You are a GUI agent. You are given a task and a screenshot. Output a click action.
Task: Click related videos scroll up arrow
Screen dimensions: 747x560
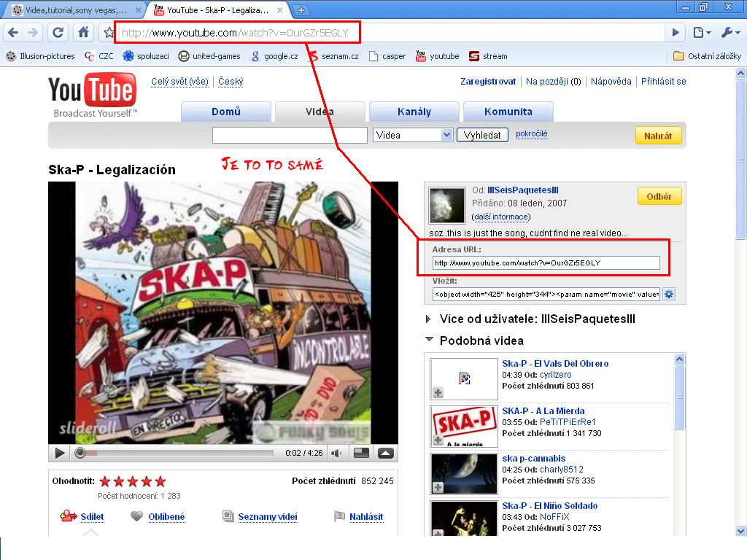pyautogui.click(x=680, y=359)
